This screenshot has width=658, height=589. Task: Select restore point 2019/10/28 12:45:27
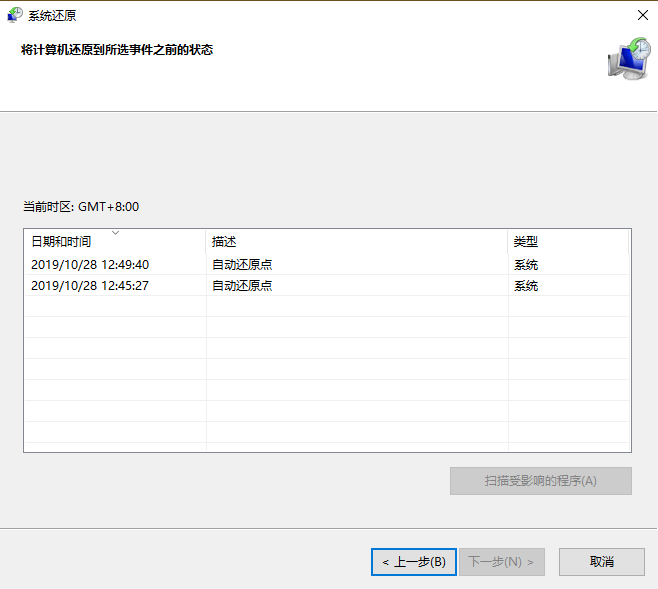coord(327,286)
